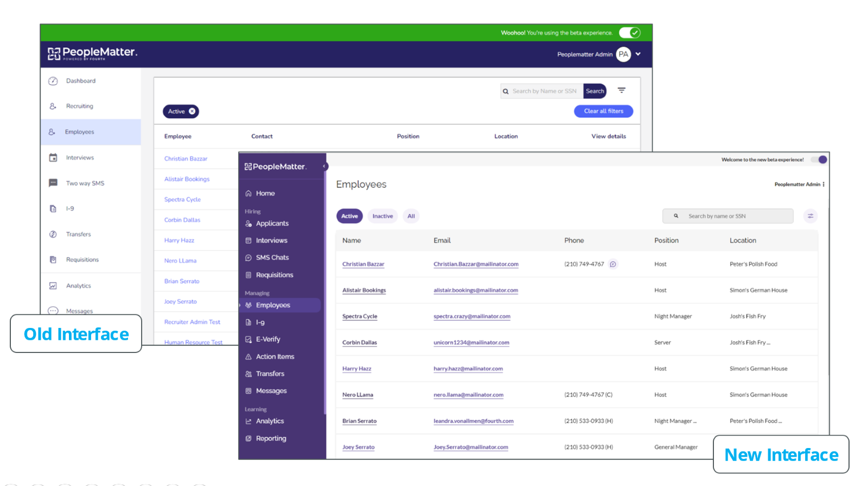Open filter icon beside old Search button
This screenshot has width=868, height=486.
point(622,91)
